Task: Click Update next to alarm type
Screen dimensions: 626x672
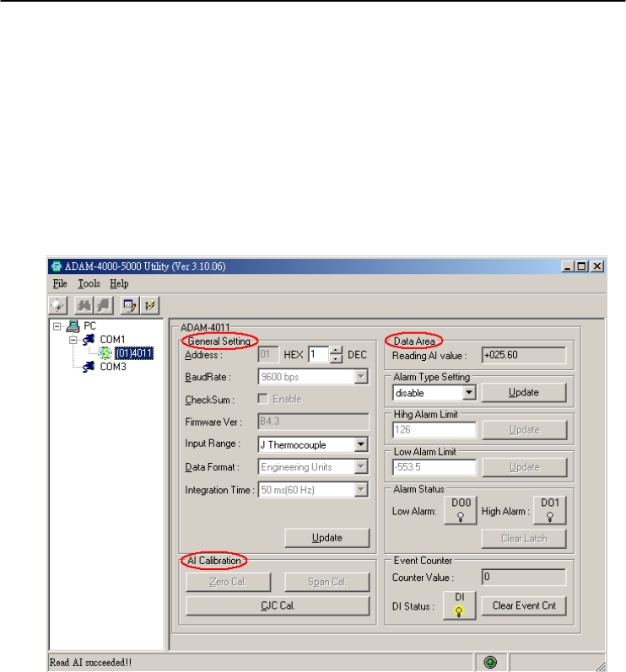Action: click(x=524, y=393)
